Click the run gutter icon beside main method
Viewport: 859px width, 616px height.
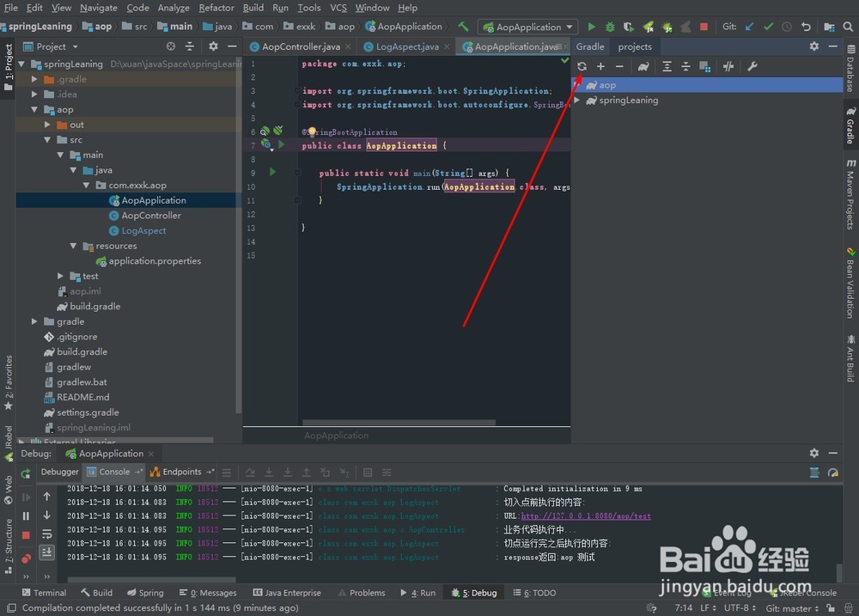[x=273, y=172]
